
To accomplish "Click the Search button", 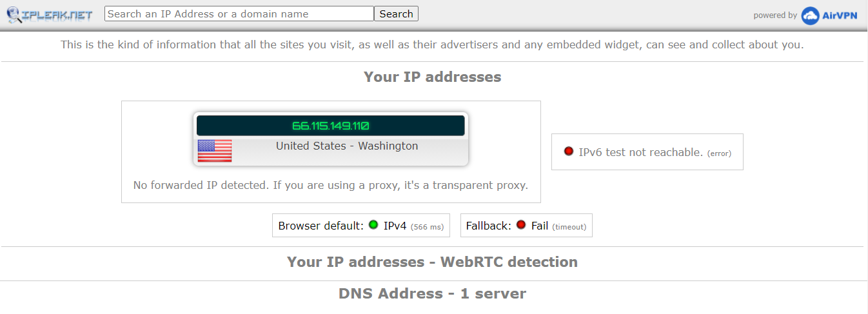I will [396, 14].
